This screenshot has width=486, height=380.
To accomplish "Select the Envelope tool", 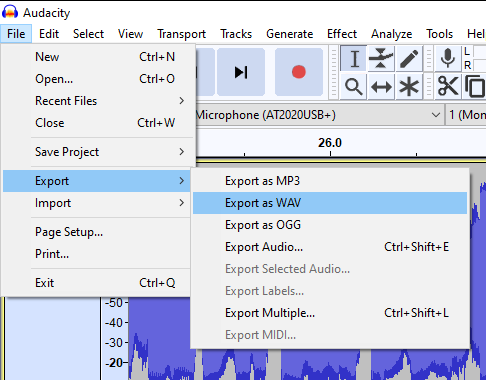I will click(x=381, y=59).
